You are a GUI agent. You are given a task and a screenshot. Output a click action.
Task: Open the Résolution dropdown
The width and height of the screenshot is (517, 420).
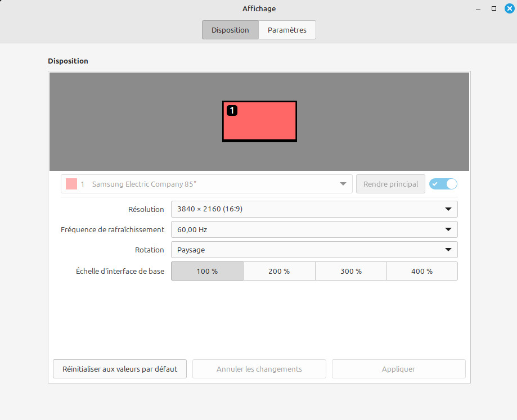(314, 209)
